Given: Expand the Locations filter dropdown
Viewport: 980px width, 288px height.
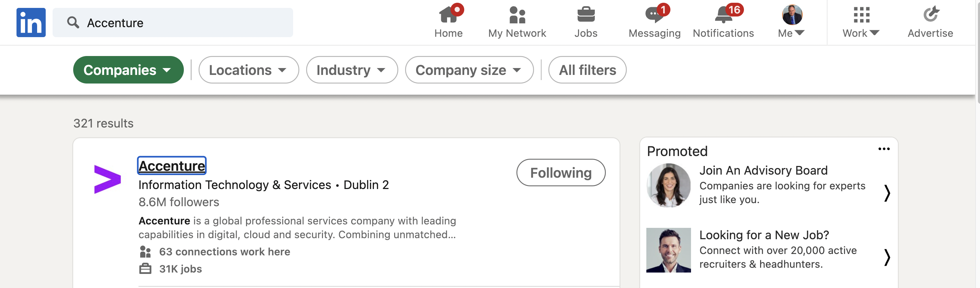Looking at the screenshot, I should click(248, 70).
